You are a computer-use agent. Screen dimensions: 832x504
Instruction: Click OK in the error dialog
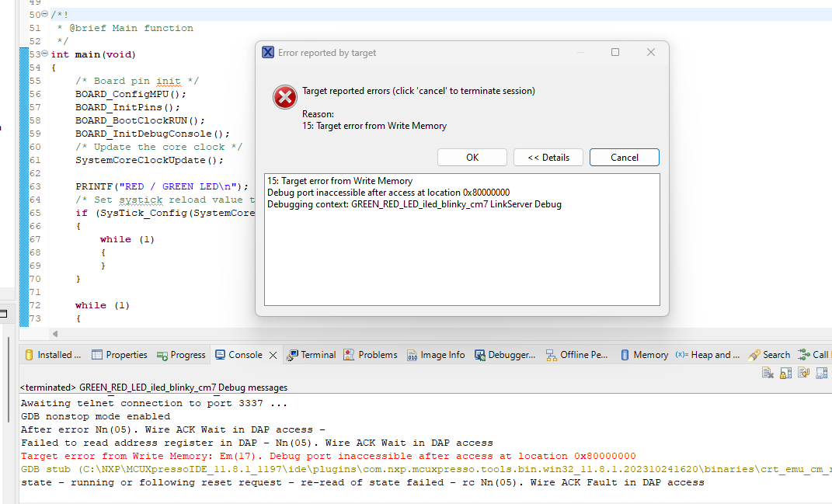pos(472,157)
